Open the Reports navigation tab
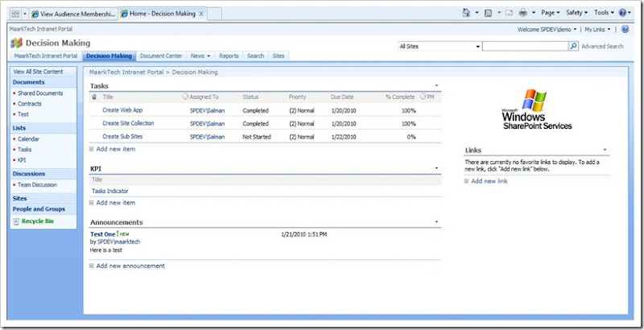This screenshot has width=644, height=330. [229, 56]
